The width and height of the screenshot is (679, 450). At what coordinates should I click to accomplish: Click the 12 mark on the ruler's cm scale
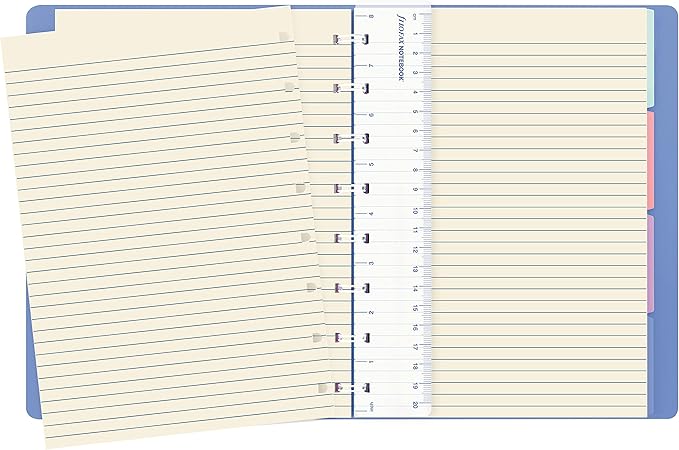point(415,249)
